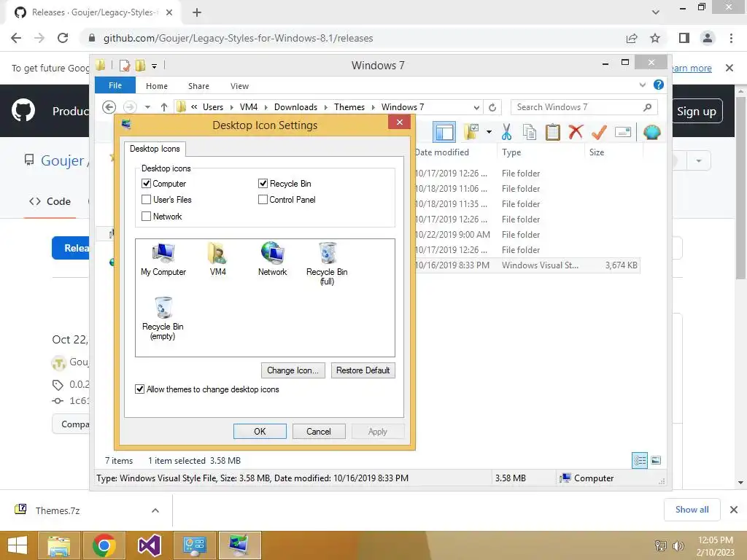Expand the Explorer address bar history dropdown
This screenshot has width=747, height=560.
pos(476,107)
